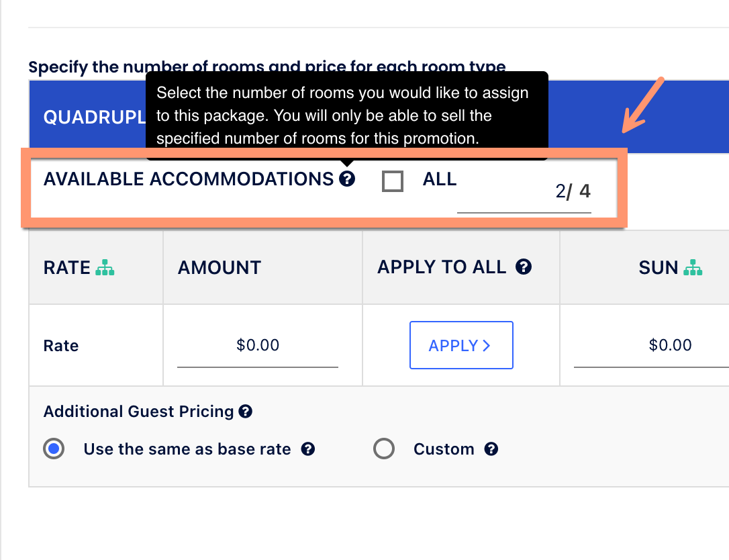This screenshot has height=560, width=729.
Task: Click the available rooms count field
Action: 524,193
